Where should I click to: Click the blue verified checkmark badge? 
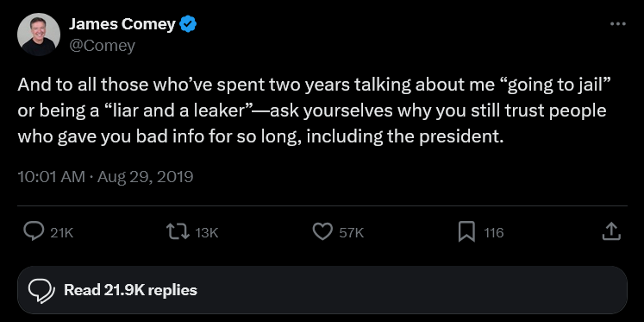pos(189,25)
